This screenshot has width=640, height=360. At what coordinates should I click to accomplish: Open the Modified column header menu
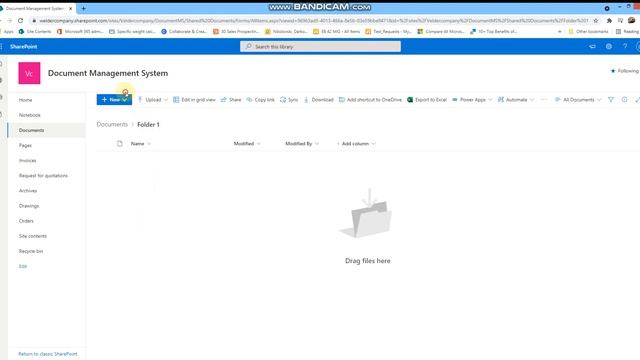[247, 144]
